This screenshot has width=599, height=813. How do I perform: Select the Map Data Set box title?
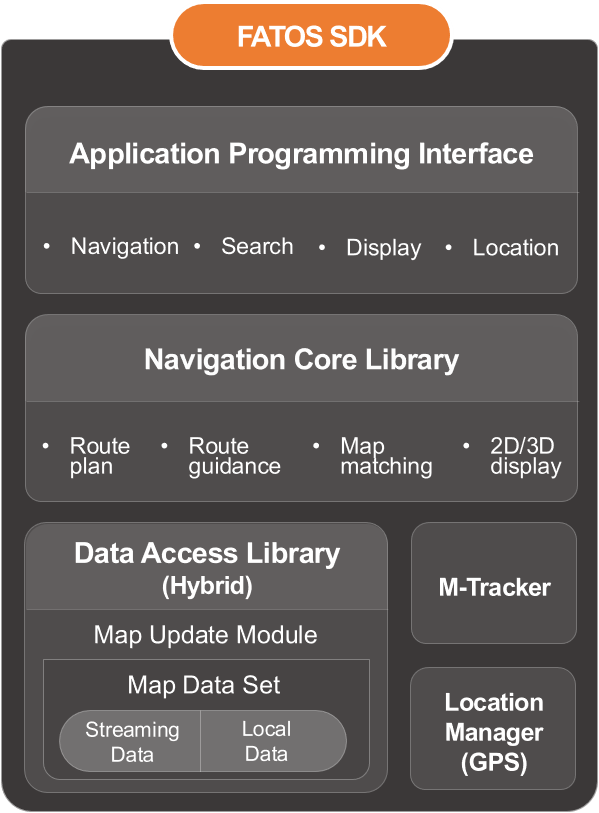coord(204,685)
